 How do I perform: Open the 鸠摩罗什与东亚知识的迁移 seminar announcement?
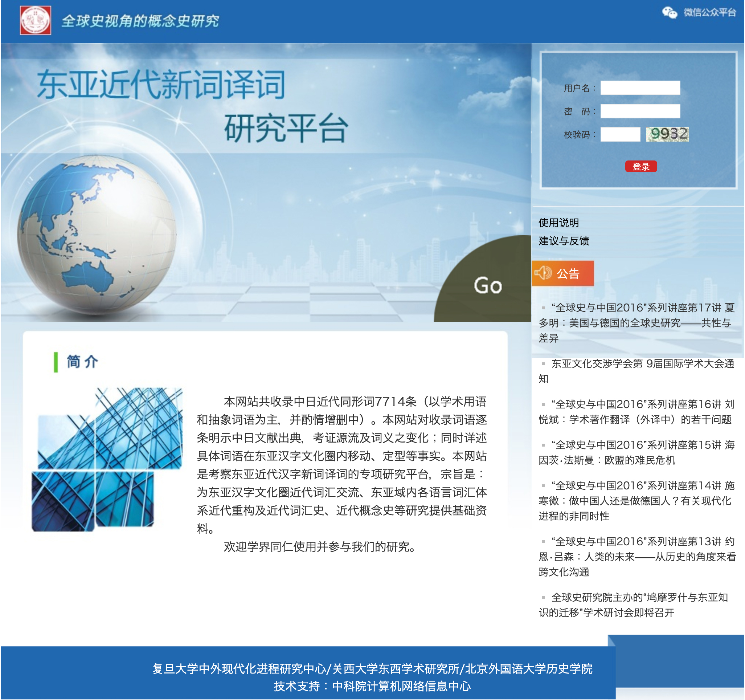633,605
